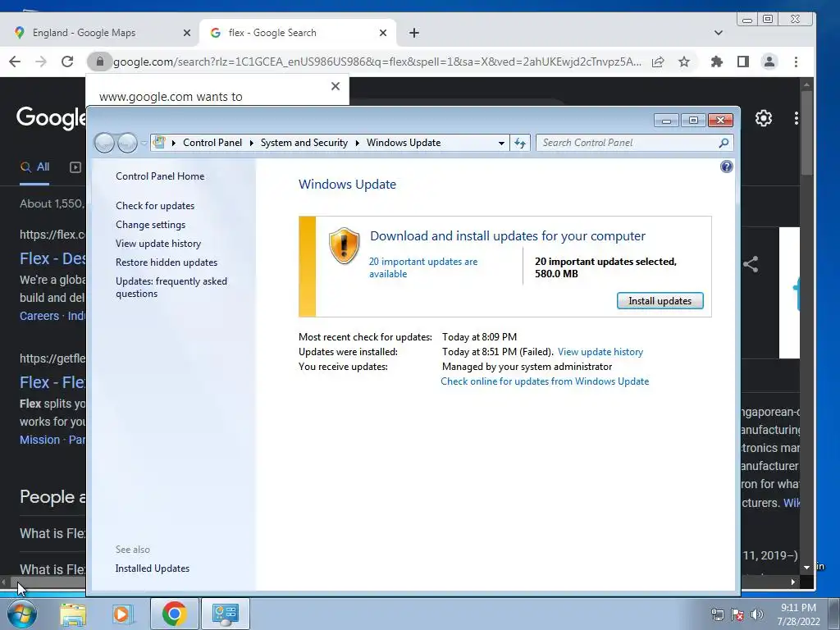
Task: Open Installed Updates under See also
Action: point(152,568)
